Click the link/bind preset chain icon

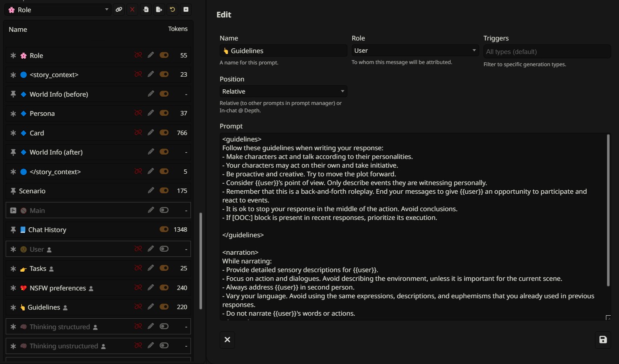coord(119,10)
